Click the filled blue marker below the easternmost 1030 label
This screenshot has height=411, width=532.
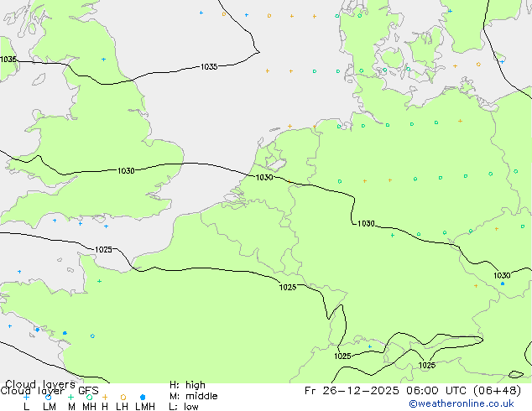(503, 284)
